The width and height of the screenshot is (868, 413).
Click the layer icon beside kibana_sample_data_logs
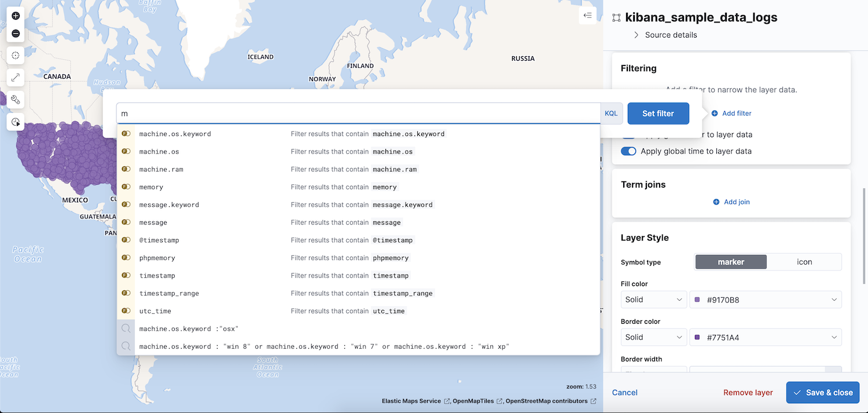click(x=616, y=17)
